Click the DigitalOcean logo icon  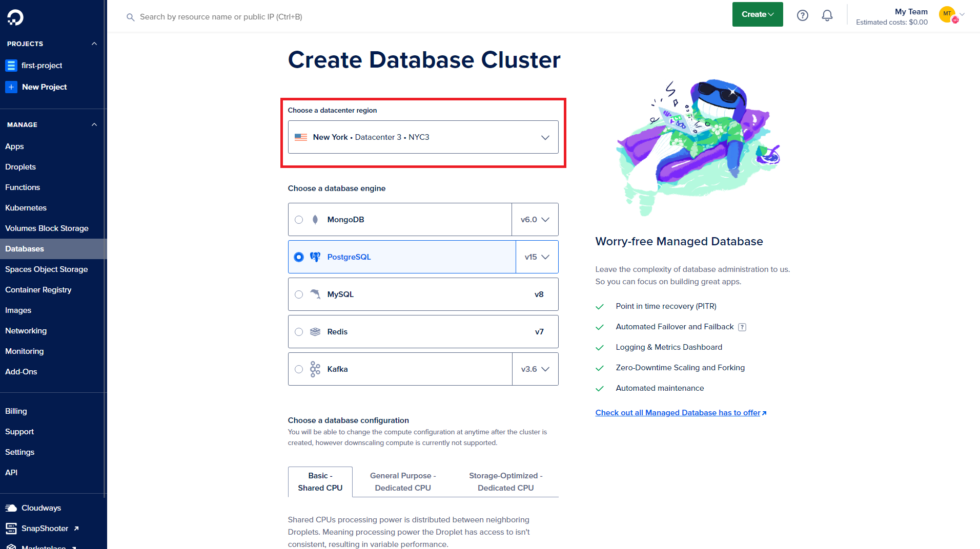[15, 17]
